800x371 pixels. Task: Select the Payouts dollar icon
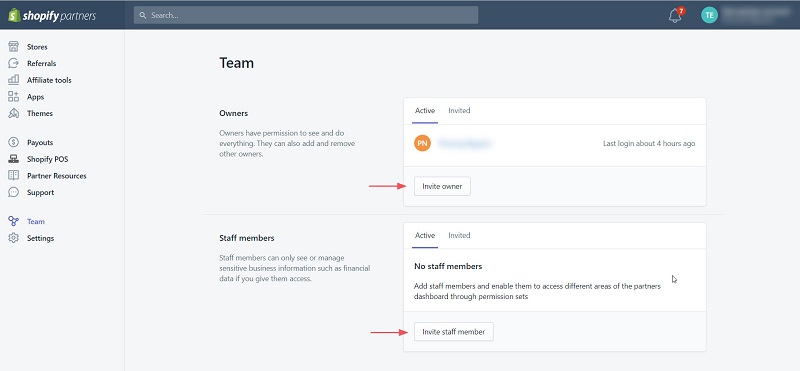(x=14, y=142)
